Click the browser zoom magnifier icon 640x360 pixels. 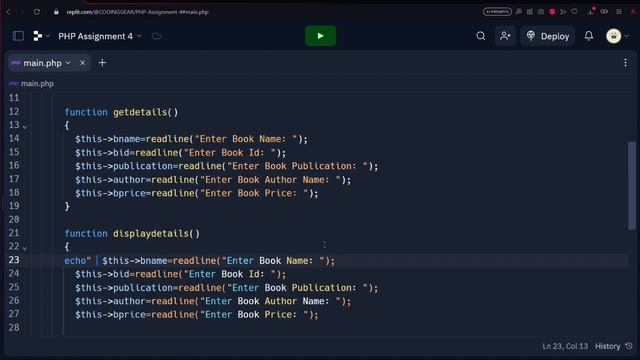click(x=518, y=12)
